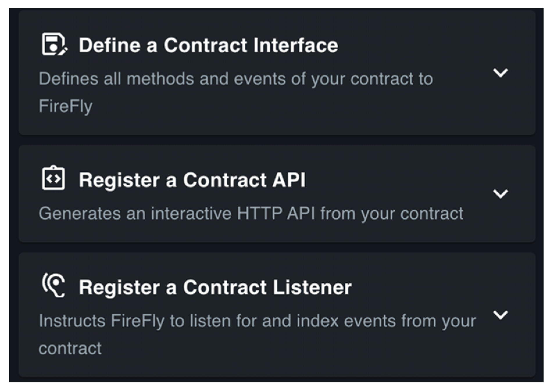Screen dimensions: 554x392
Task: Click the word "Listener" in third heading
Action: coord(312,287)
